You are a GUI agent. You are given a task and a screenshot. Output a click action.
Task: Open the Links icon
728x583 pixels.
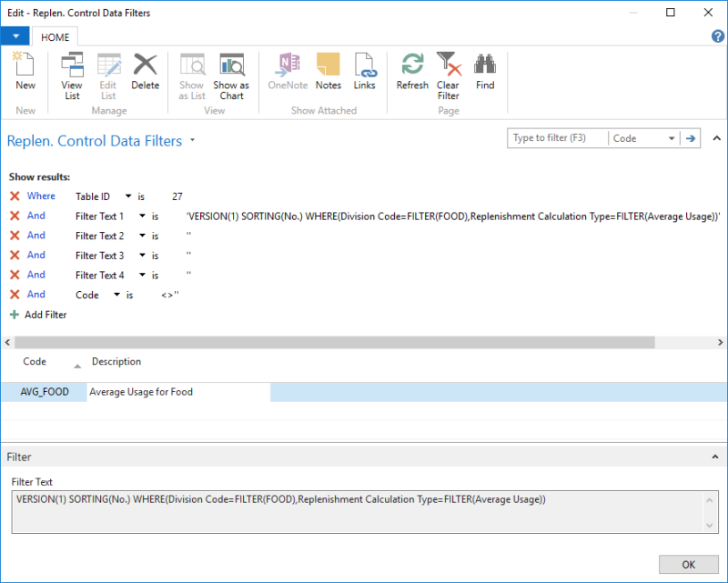click(365, 64)
